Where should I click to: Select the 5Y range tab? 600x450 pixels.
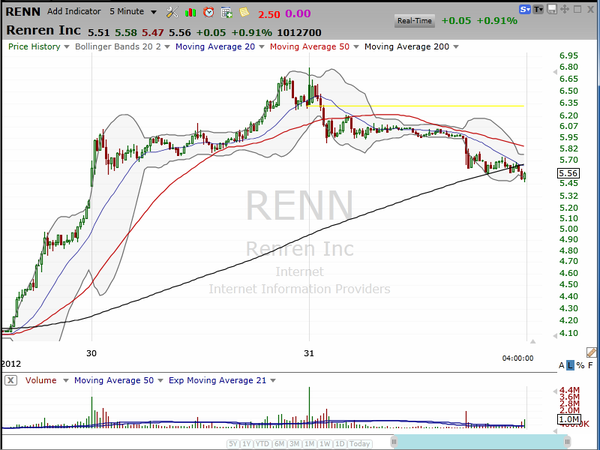233,444
